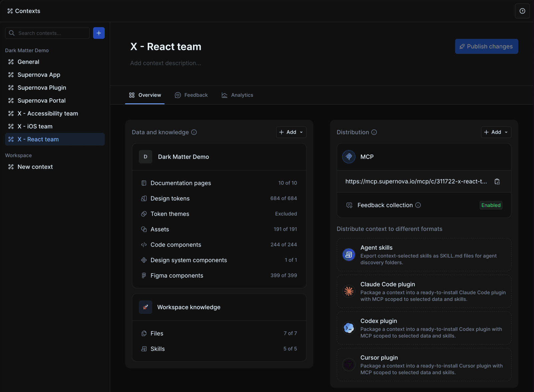Click the search magnifier icon in sidebar
This screenshot has width=534, height=392.
point(12,33)
